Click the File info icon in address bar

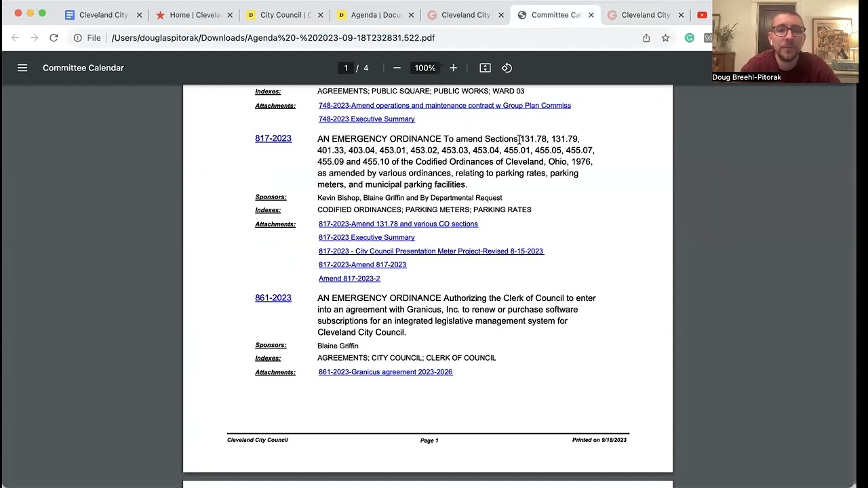coord(78,38)
